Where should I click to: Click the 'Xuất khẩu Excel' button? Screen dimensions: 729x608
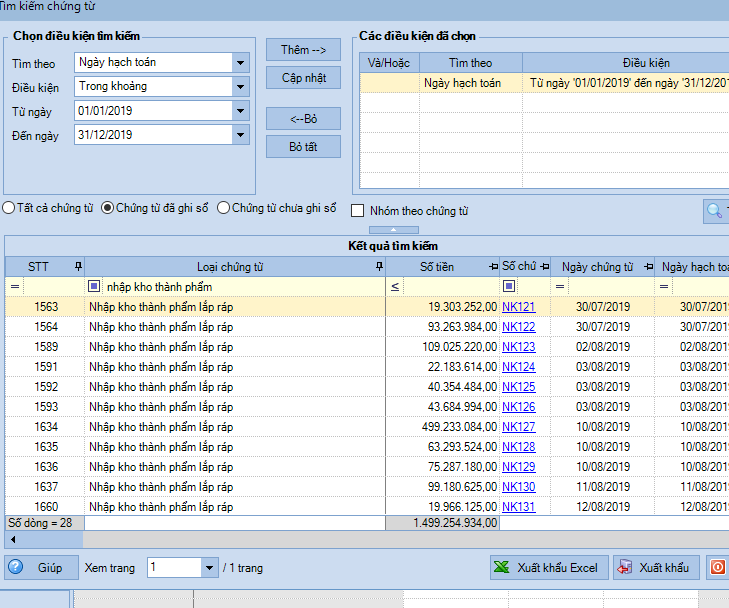click(x=547, y=567)
